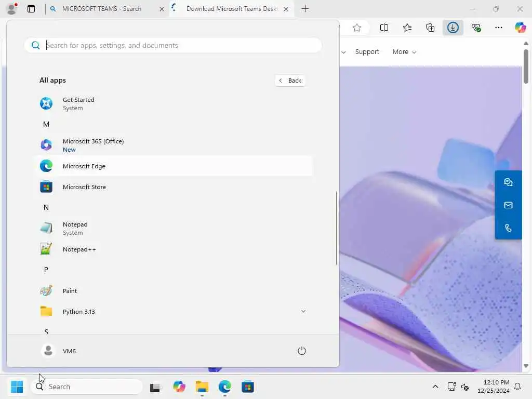Open File Explorer from the taskbar
Screen dimensions: 532x399
pos(202,387)
